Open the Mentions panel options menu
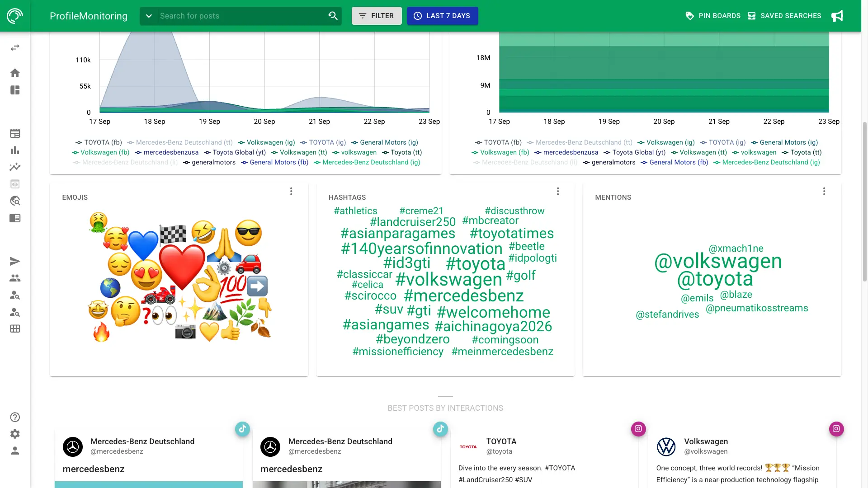This screenshot has height=488, width=868. tap(824, 191)
